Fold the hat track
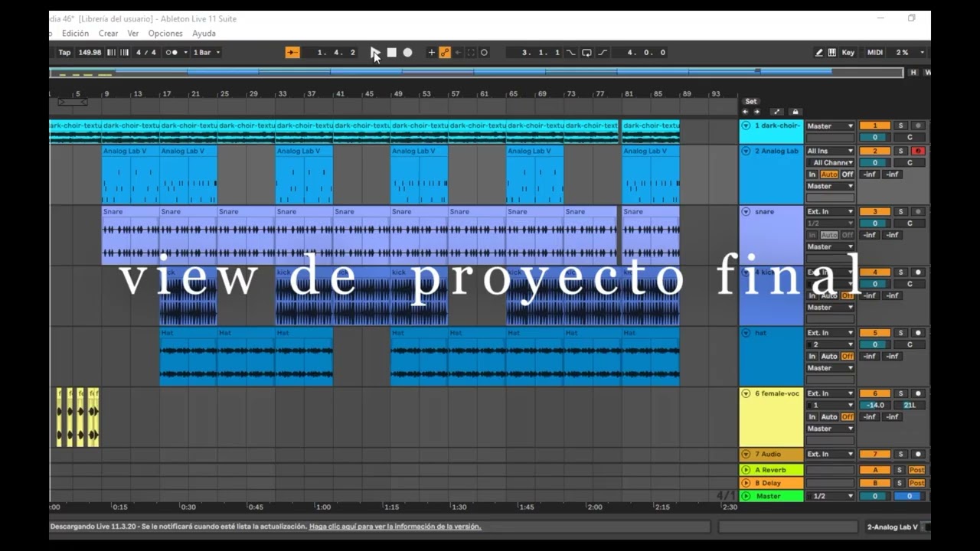This screenshot has height=551, width=980. tap(746, 333)
